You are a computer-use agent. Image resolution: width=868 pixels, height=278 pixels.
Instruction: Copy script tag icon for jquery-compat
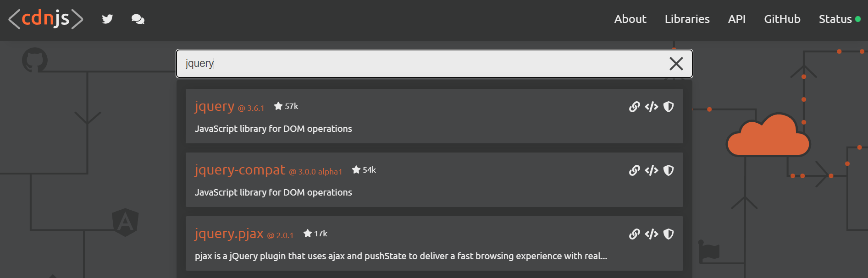(652, 170)
